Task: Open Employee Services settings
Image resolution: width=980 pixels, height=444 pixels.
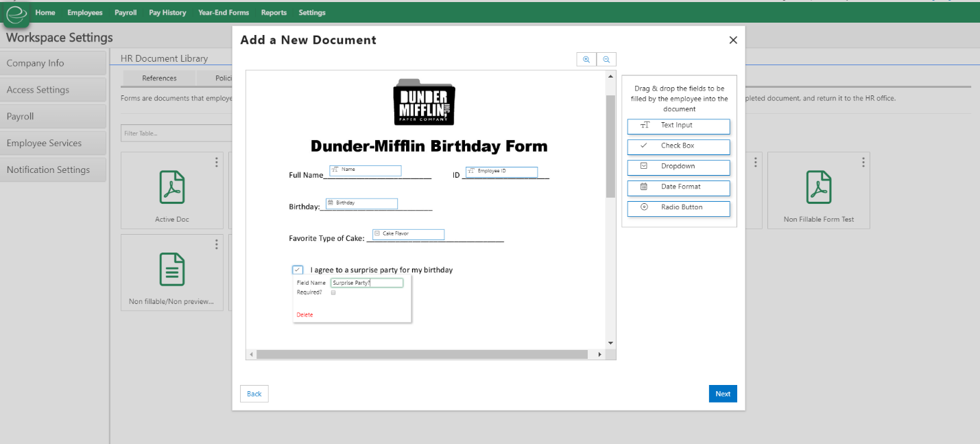Action: [x=53, y=143]
